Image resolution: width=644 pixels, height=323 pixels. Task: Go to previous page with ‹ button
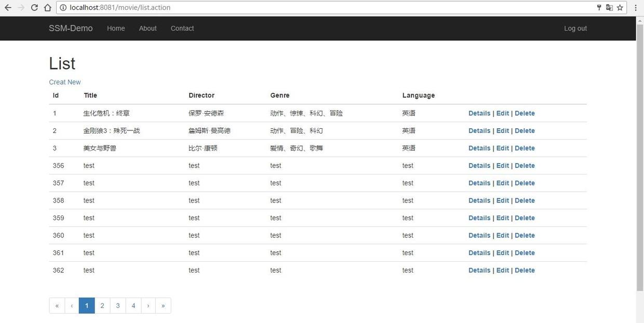pos(72,306)
